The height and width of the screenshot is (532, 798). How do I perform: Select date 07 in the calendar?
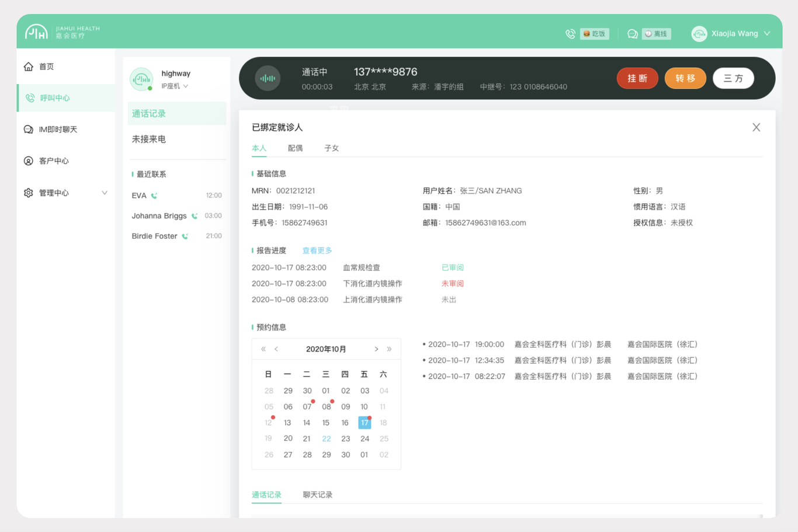[307, 406]
